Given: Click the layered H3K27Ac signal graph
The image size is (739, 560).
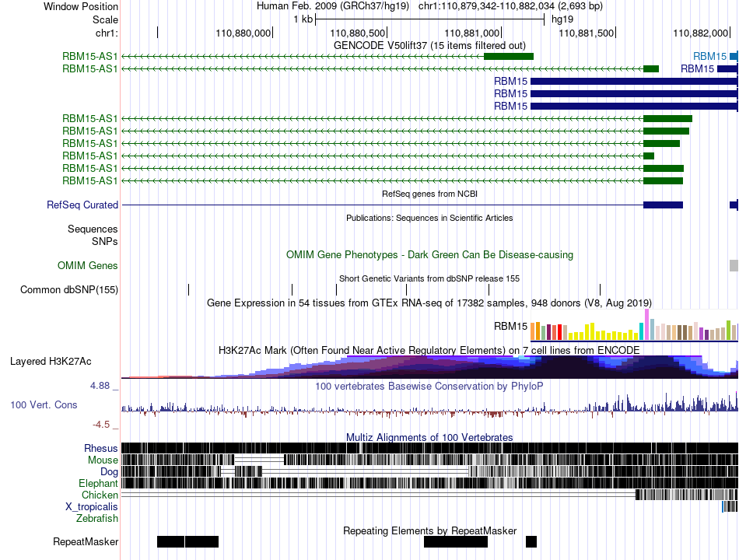Looking at the screenshot, I should tap(429, 367).
